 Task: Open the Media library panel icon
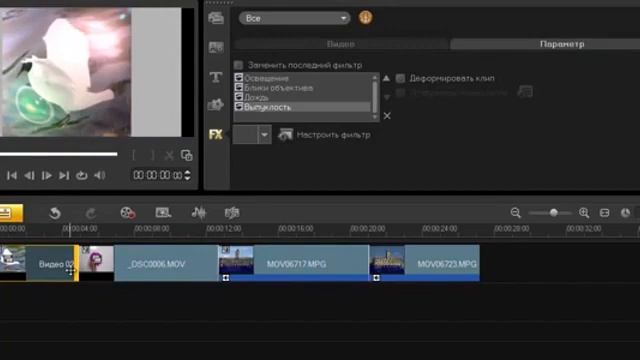(216, 18)
